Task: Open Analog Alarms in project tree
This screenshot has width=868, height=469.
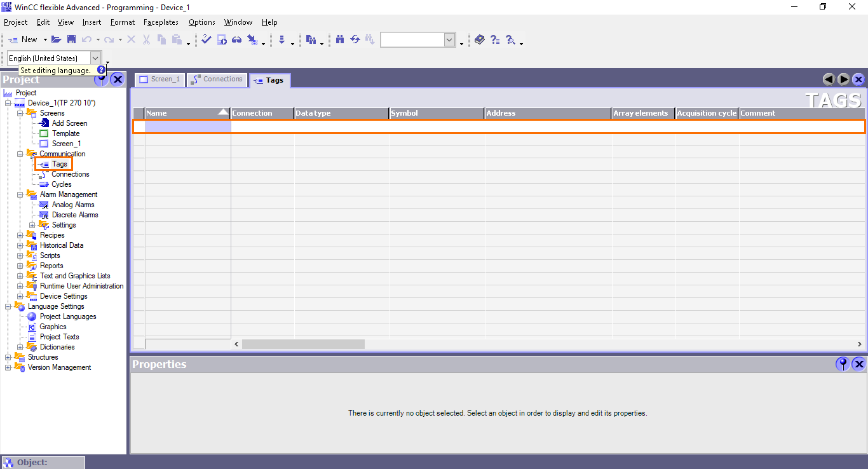Action: coord(72,205)
